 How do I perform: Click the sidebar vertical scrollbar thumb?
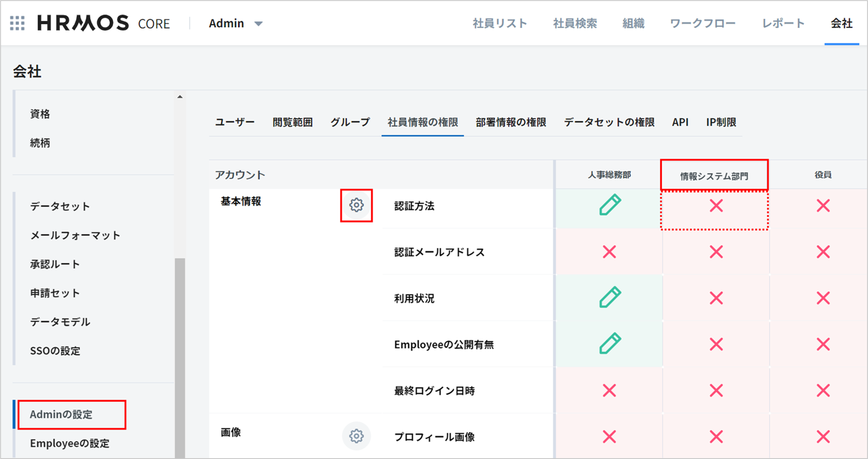pyautogui.click(x=180, y=355)
